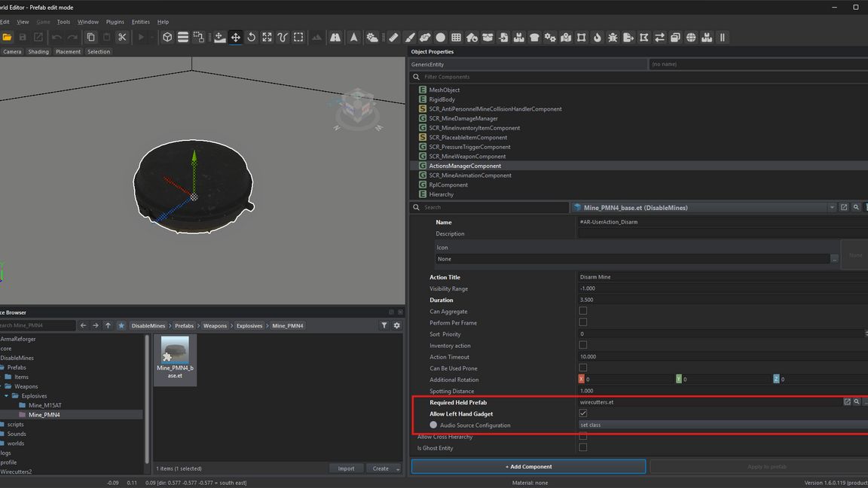Select the Scale tool in toolbar
This screenshot has height=488, width=868.
click(267, 37)
